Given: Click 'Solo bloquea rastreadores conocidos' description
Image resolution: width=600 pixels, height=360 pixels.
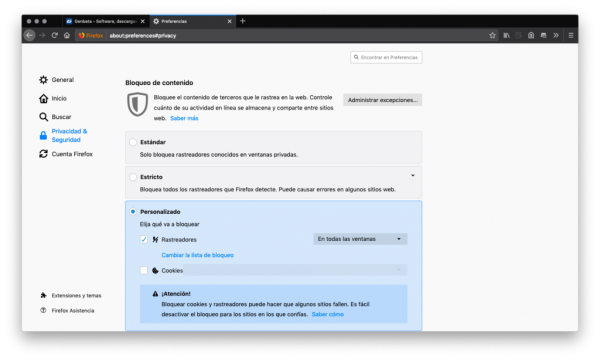Looking at the screenshot, I should tap(218, 155).
